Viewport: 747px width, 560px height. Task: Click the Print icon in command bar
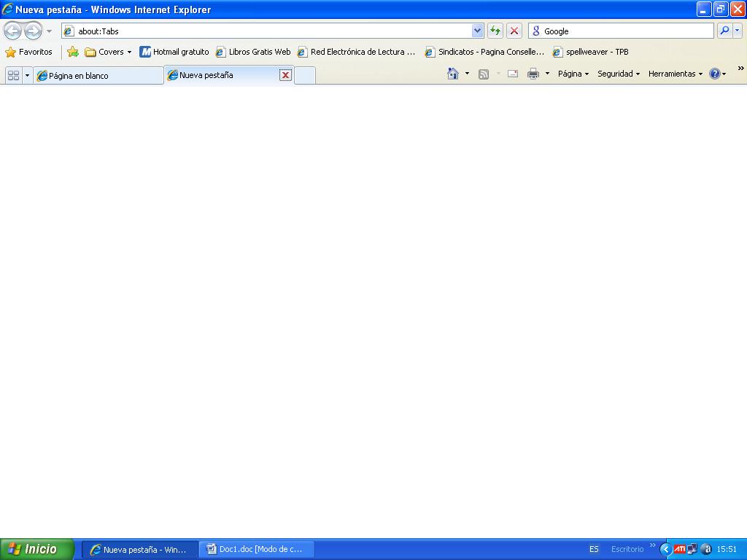point(533,74)
